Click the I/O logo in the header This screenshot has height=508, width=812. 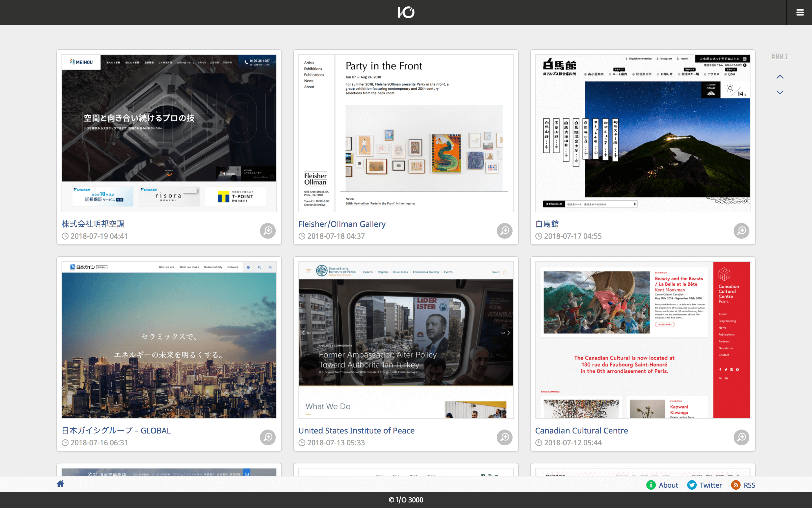pos(406,12)
